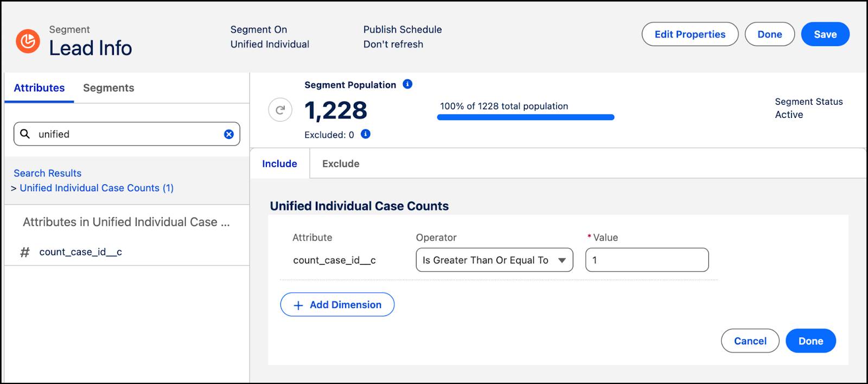
Task: Select count_case_id__c in attribute list
Action: pyautogui.click(x=80, y=252)
